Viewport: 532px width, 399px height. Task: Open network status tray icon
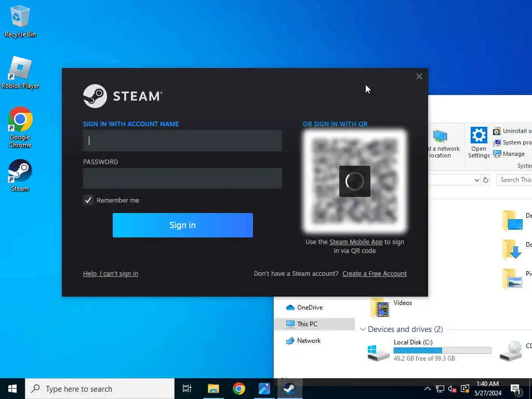coord(440,389)
